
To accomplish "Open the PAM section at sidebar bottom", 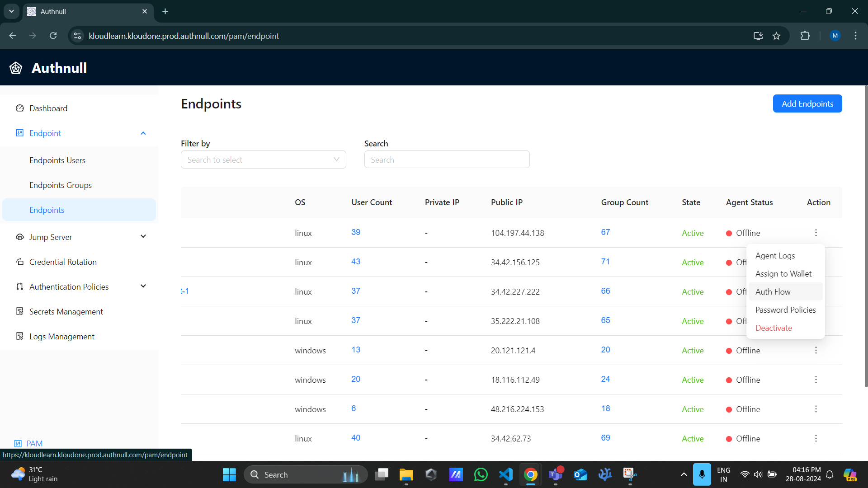I will click(34, 443).
